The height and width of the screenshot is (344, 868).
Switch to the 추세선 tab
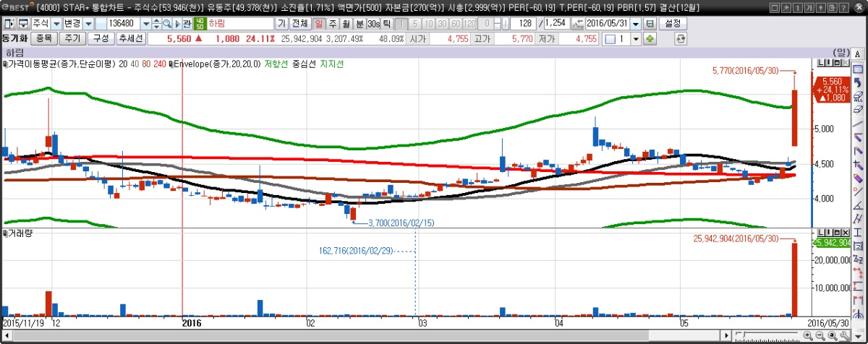click(130, 38)
